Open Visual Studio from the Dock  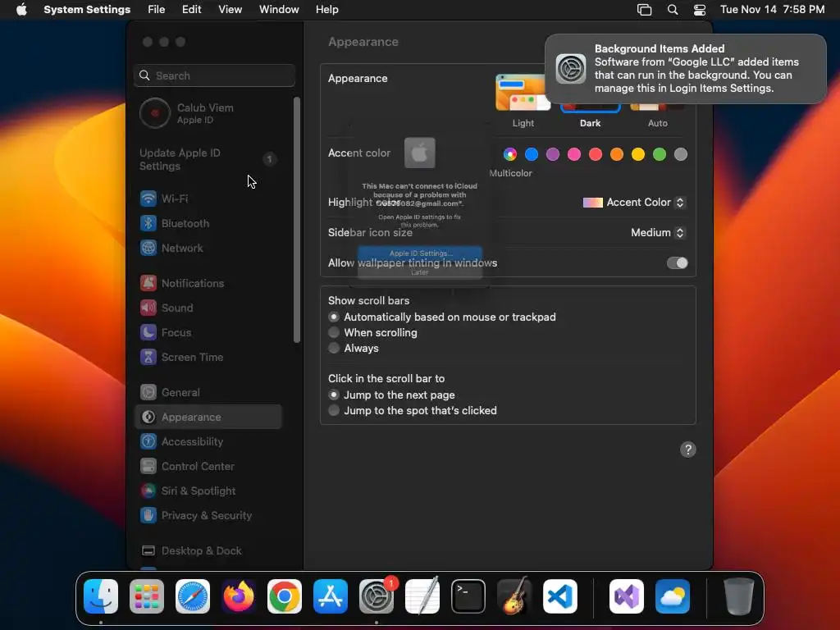pos(626,596)
